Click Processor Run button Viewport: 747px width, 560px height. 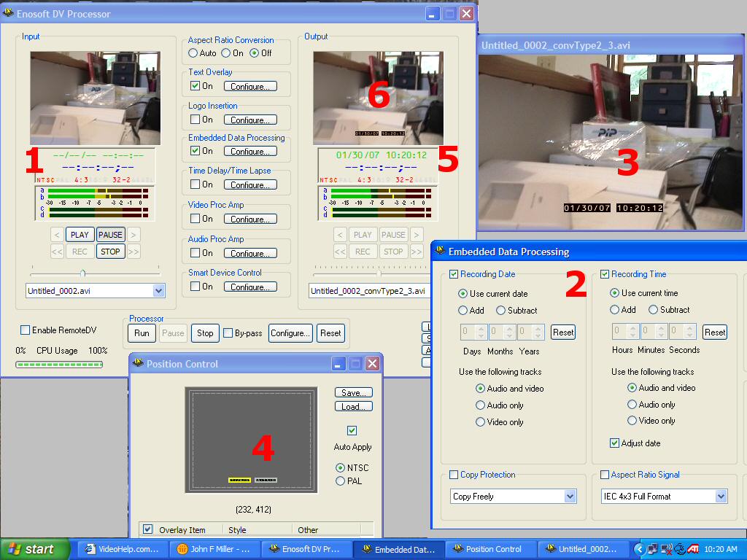(142, 332)
